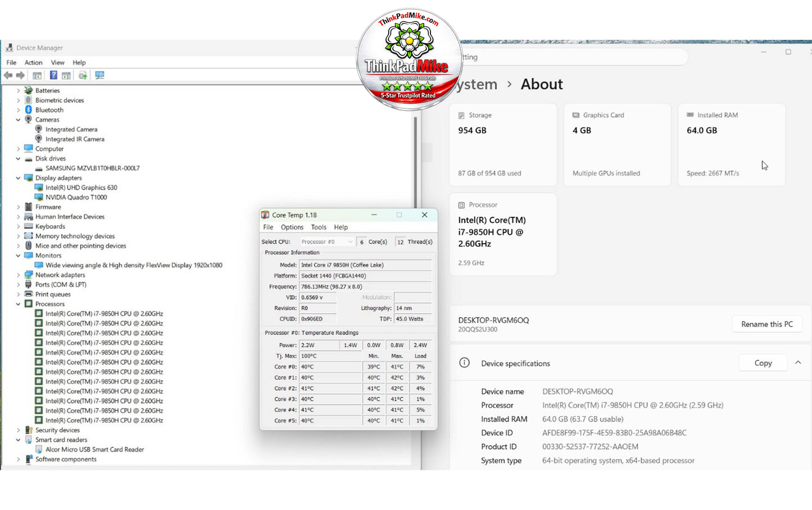812x510 pixels.
Task: Open the View menu in Device Manager
Action: [x=57, y=62]
